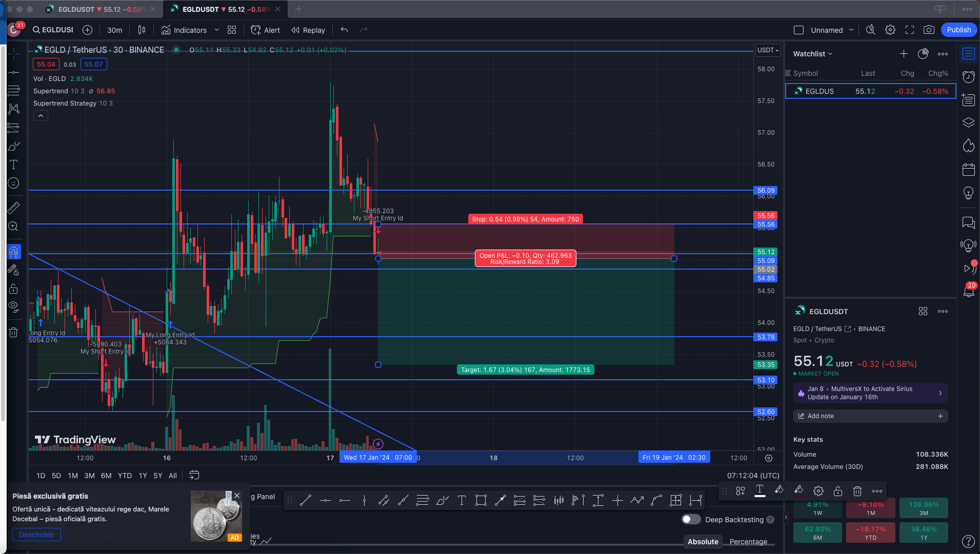Select the ruler measure tool

(x=13, y=208)
